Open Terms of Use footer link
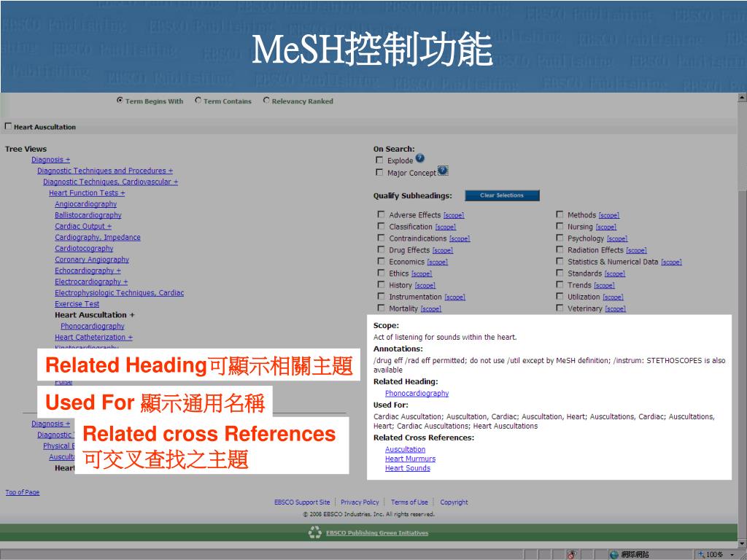 pyautogui.click(x=409, y=502)
